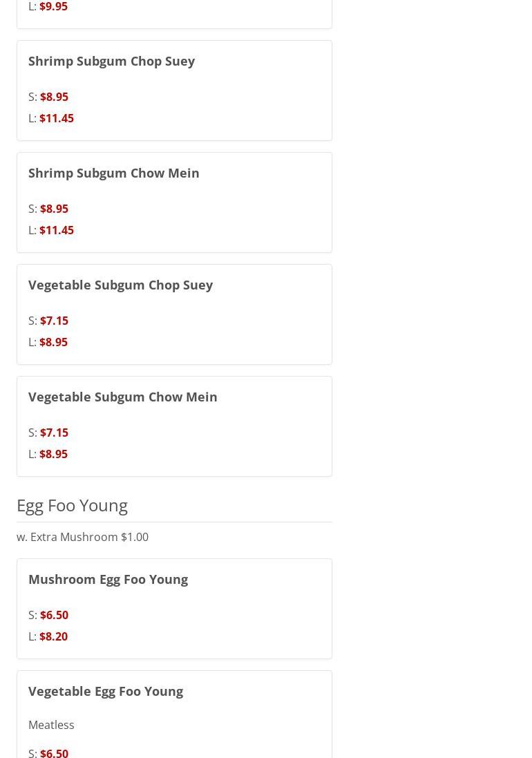Select small Vegetable Subgum Chow Mein $7.15
Viewport: 532px width, 758px height.
click(x=54, y=433)
